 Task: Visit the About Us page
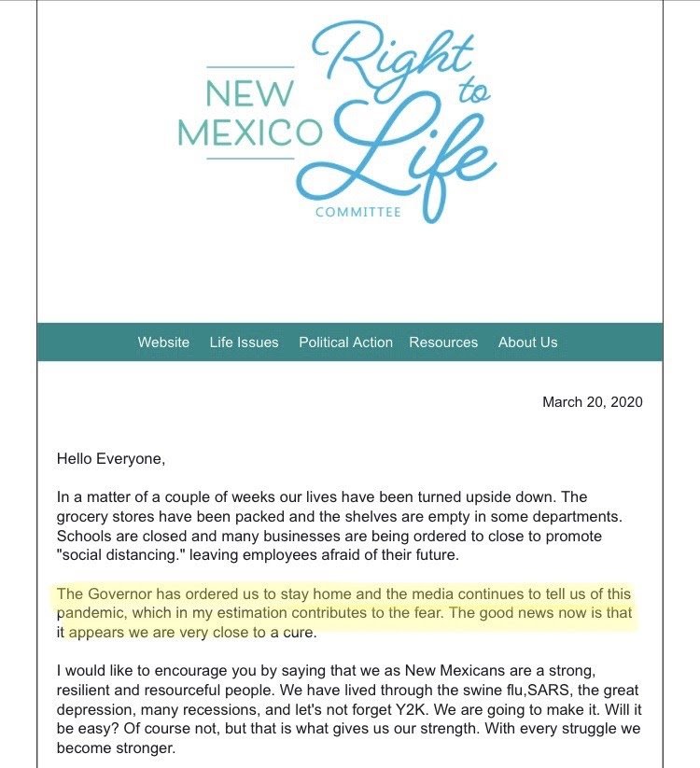pyautogui.click(x=527, y=342)
